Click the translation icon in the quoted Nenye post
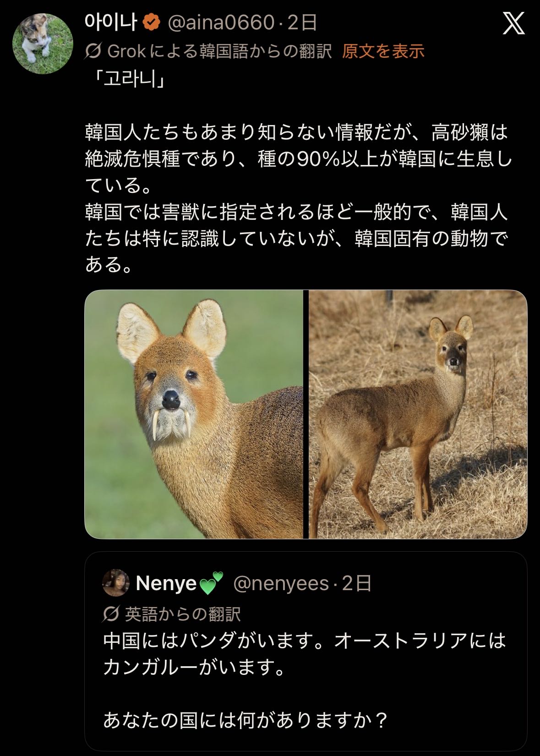Screen dimensions: 540x756 click(110, 614)
